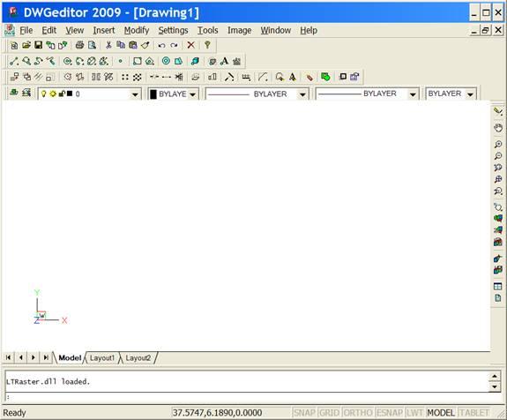Click the ESNAP status bar button
The image size is (507, 420).
click(x=390, y=413)
